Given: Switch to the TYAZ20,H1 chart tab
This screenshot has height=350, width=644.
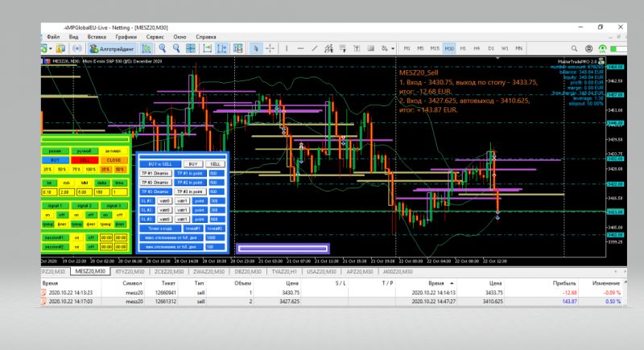Looking at the screenshot, I should [x=284, y=272].
